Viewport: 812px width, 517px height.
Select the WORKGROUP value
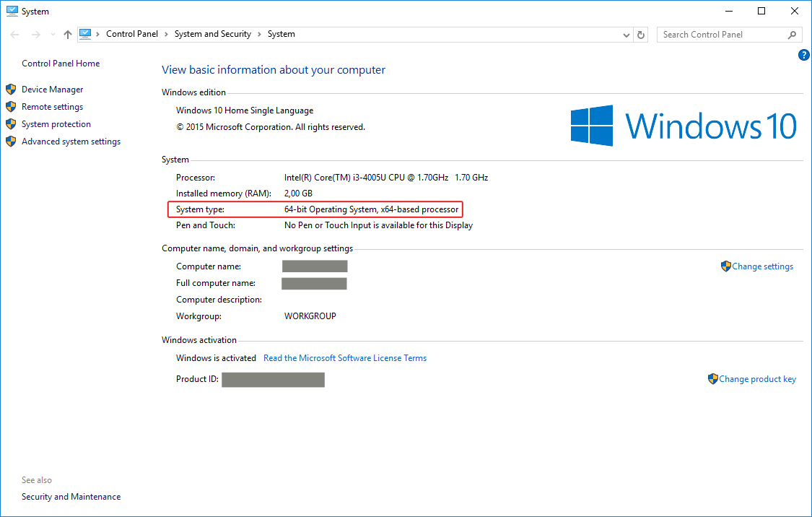pyautogui.click(x=310, y=316)
